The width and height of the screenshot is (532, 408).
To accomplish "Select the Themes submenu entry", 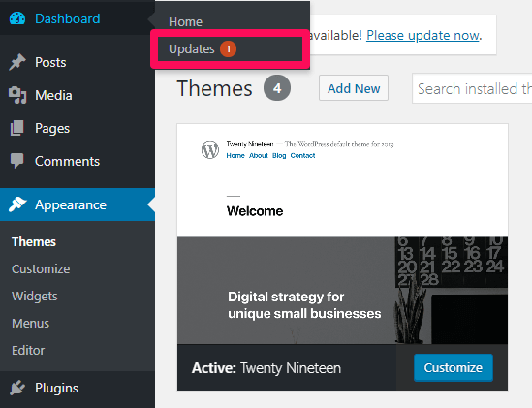I will click(x=34, y=241).
